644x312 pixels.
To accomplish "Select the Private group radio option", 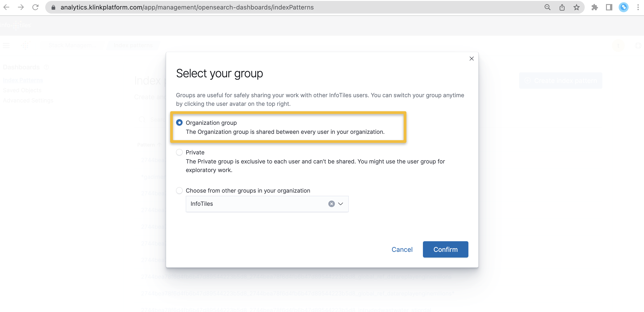I will pyautogui.click(x=179, y=152).
